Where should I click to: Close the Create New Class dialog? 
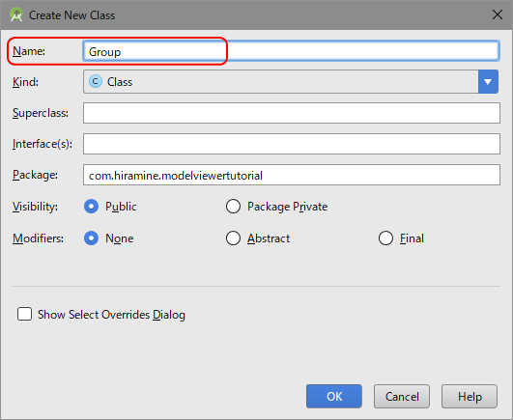point(498,14)
